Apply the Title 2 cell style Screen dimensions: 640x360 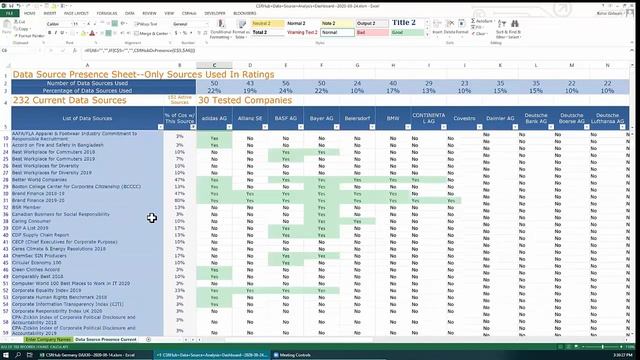point(407,23)
